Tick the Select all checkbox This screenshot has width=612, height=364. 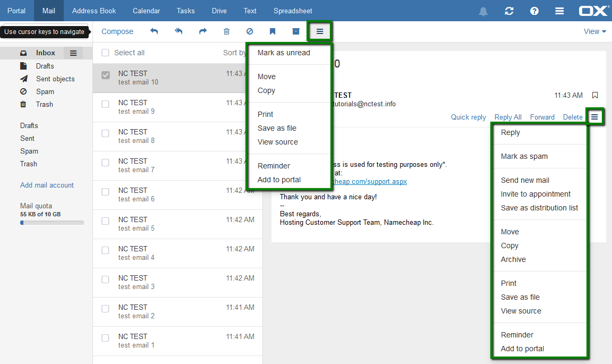(105, 53)
